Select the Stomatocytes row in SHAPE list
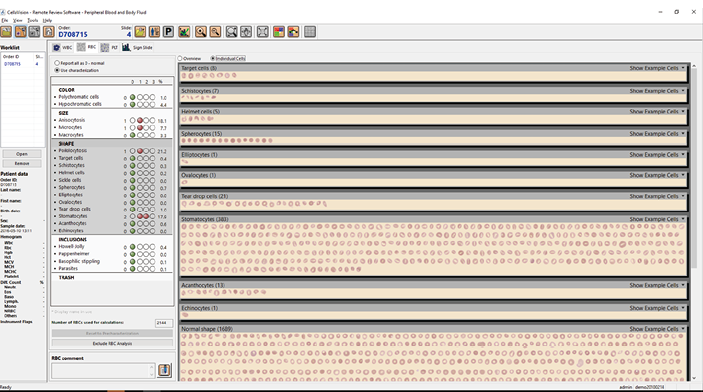This screenshot has width=703, height=392. point(111,216)
